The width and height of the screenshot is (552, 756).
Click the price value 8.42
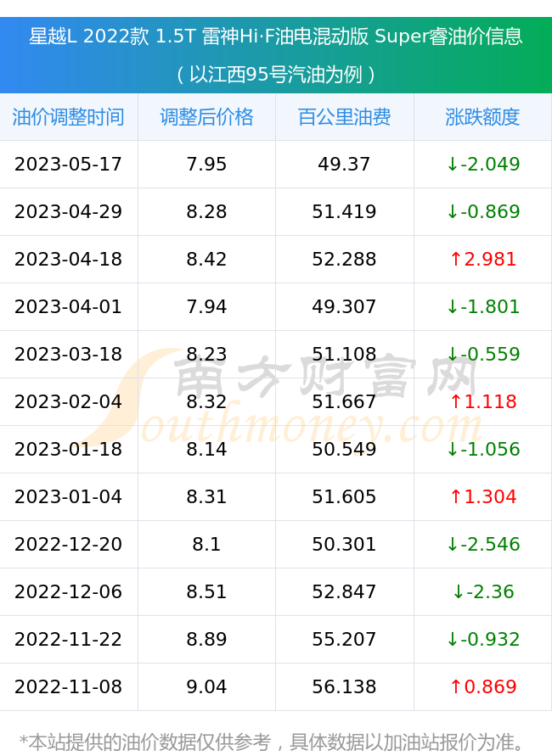206,259
